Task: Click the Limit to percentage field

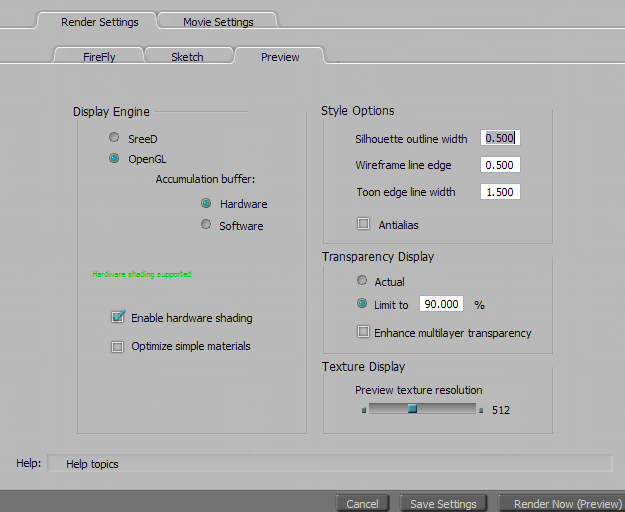Action: pos(441,304)
